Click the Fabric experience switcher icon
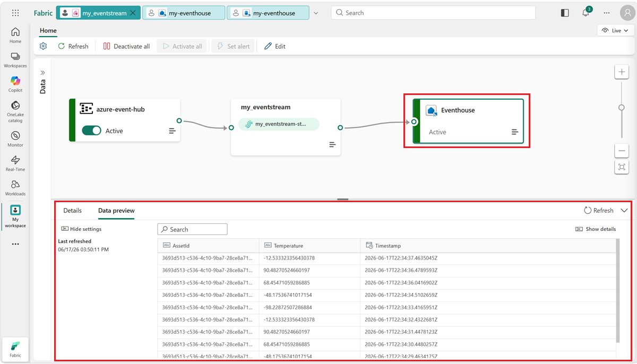Viewport: 637px width, 364px height. pyautogui.click(x=15, y=348)
